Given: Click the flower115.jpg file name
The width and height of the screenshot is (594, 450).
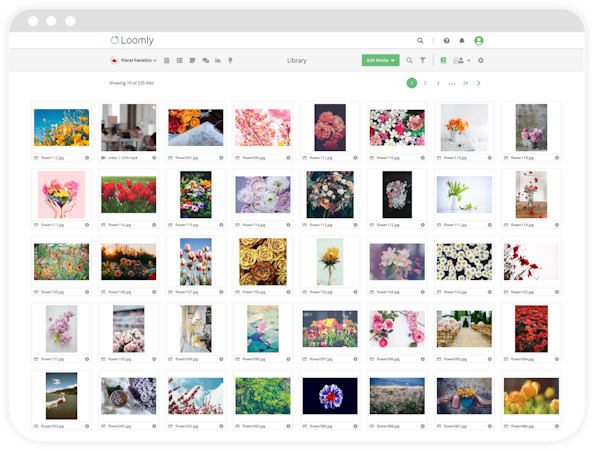Looking at the screenshot, I should [x=186, y=225].
